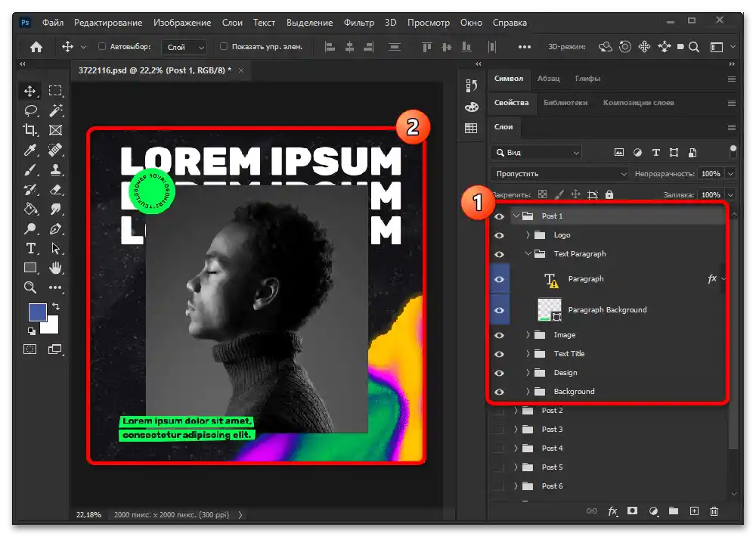Collapse the Text Paragraph group arrow

pos(528,254)
